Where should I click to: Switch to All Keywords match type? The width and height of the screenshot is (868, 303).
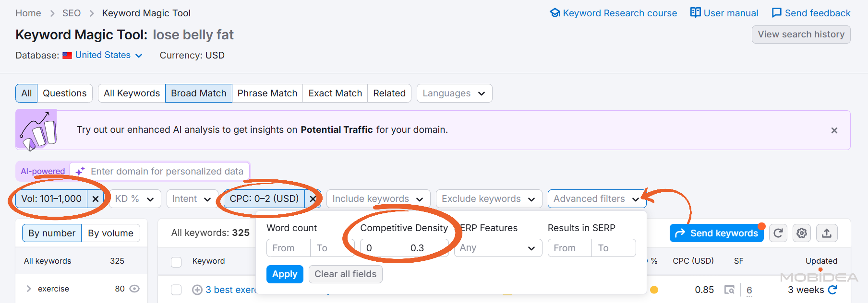click(x=132, y=93)
